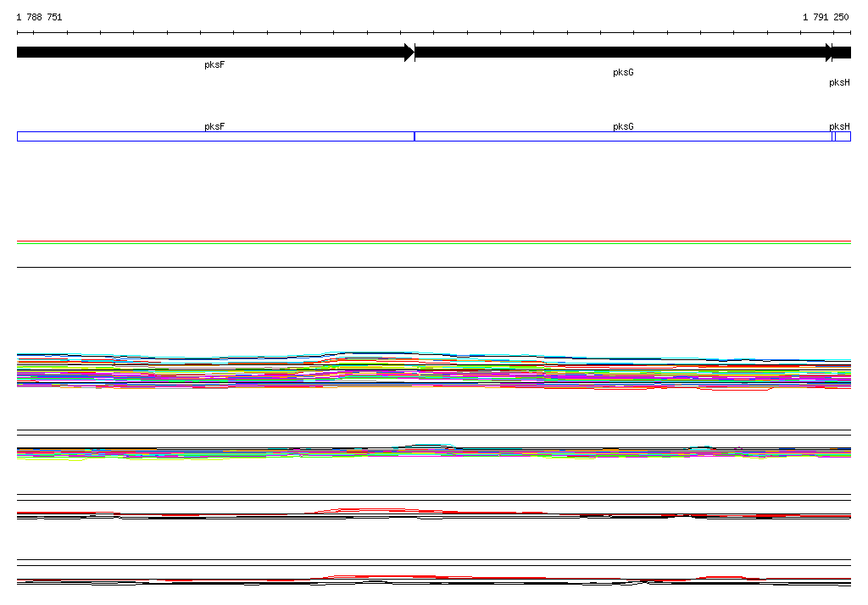Click the pksF label under the black arrow
This screenshot has height=605, width=868.
[x=214, y=64]
